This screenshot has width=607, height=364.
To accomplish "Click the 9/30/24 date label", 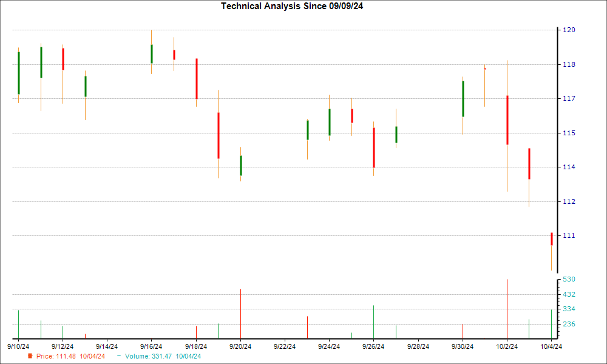I will [463, 346].
